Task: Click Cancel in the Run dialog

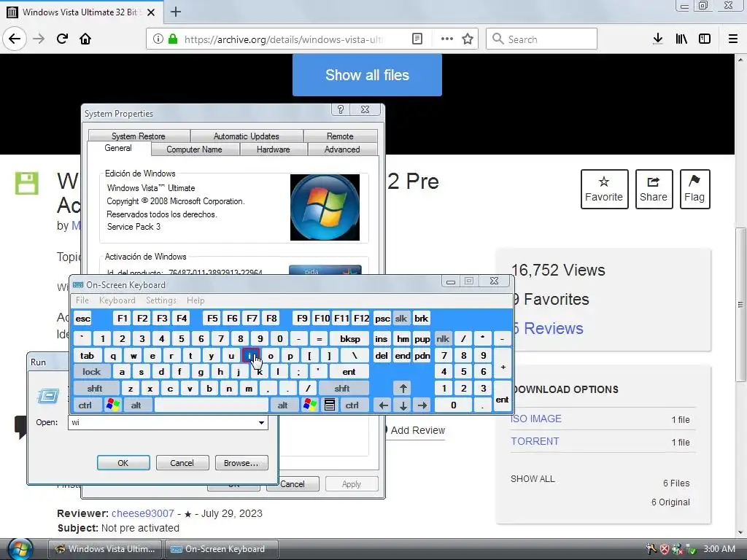Action: point(182,463)
